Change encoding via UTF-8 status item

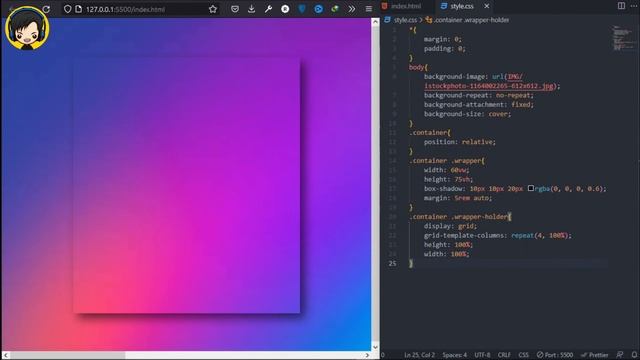tap(482, 355)
